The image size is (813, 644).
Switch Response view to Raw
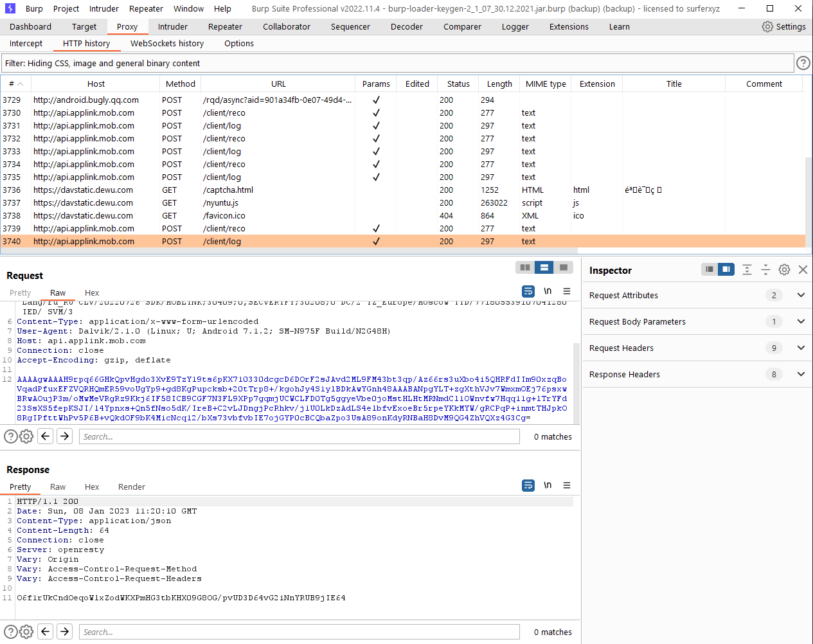coord(58,487)
